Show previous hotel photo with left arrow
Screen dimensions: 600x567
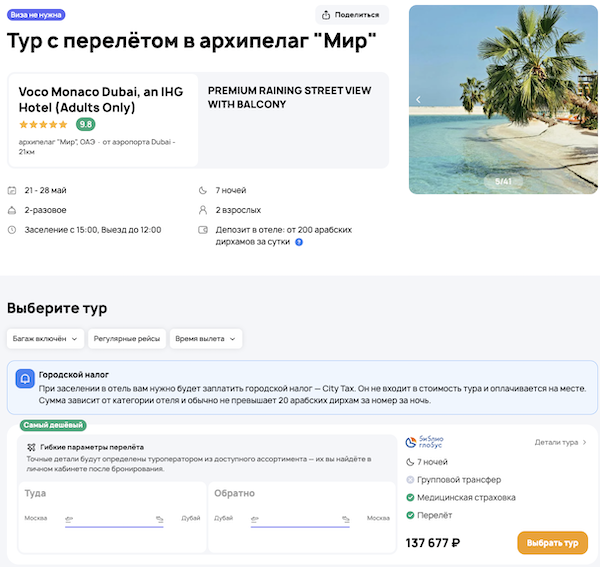[419, 99]
